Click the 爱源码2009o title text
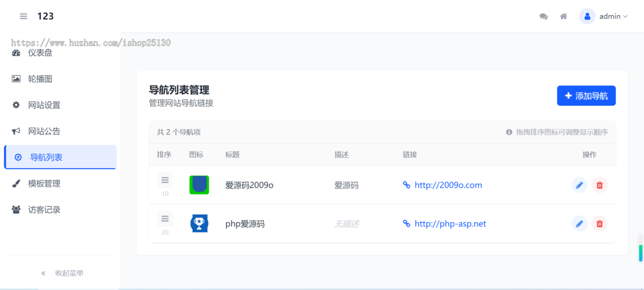Viewport: 644px width, 290px height. (250, 185)
